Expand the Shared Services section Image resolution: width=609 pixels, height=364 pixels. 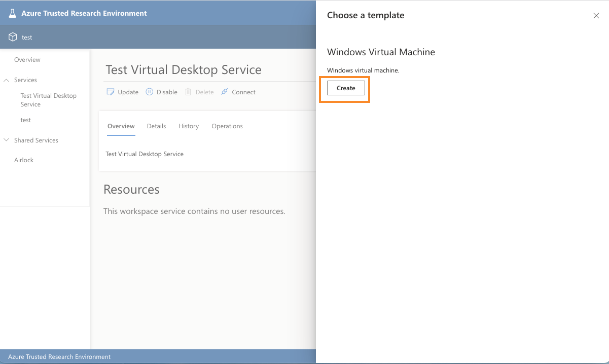(x=6, y=140)
